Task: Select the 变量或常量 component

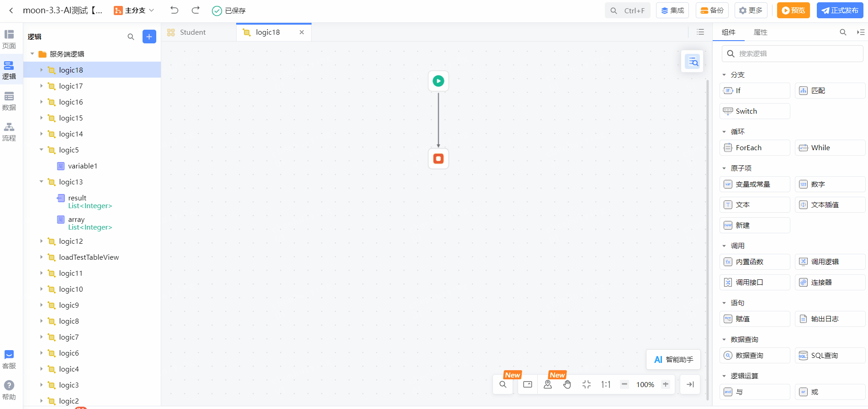Action: pos(755,184)
